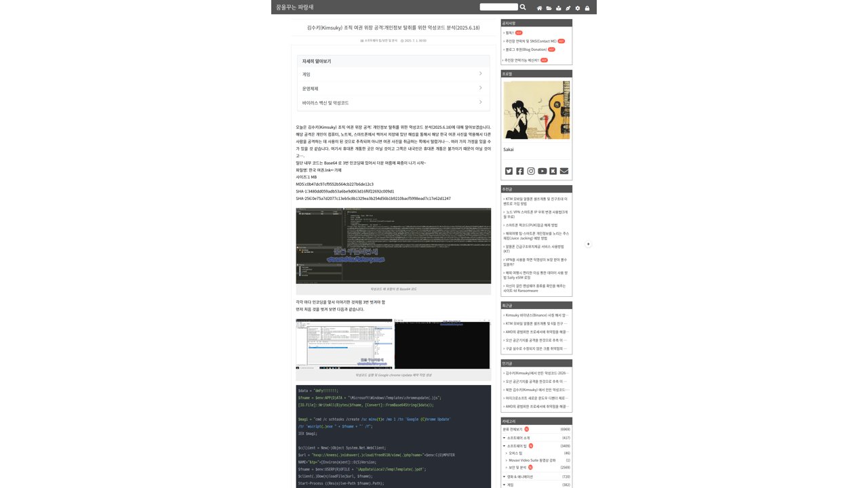868x488 pixels.
Task: Open the Kakao channel icon
Action: pos(553,171)
